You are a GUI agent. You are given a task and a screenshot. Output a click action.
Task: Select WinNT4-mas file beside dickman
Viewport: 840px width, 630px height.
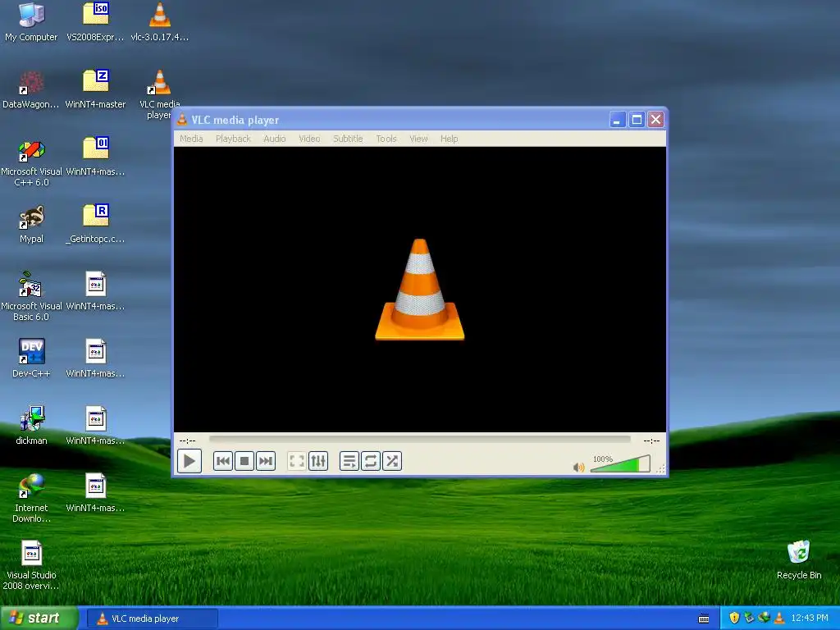tap(95, 426)
